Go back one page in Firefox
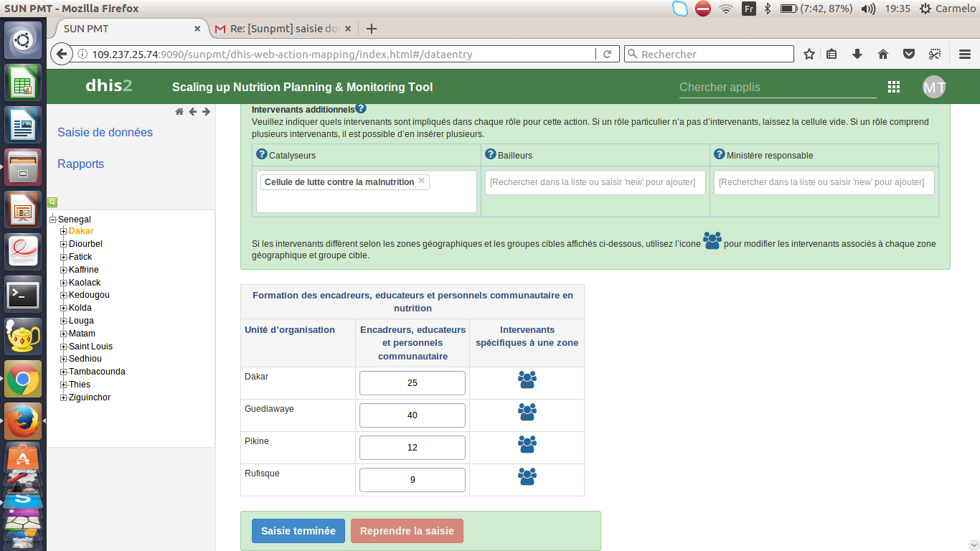This screenshot has height=551, width=980. (62, 54)
